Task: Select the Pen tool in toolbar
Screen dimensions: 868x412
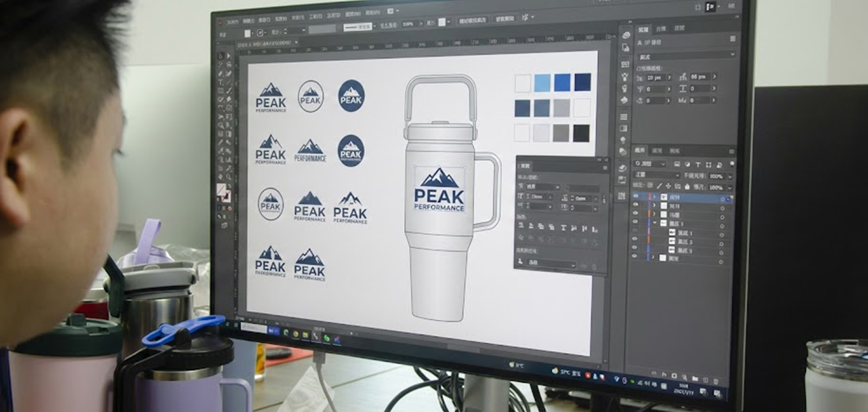Action: click(221, 73)
